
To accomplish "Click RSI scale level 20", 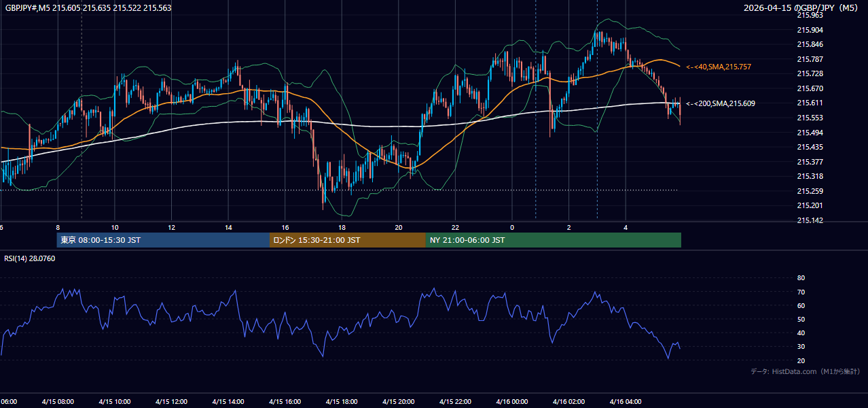I will tap(801, 361).
